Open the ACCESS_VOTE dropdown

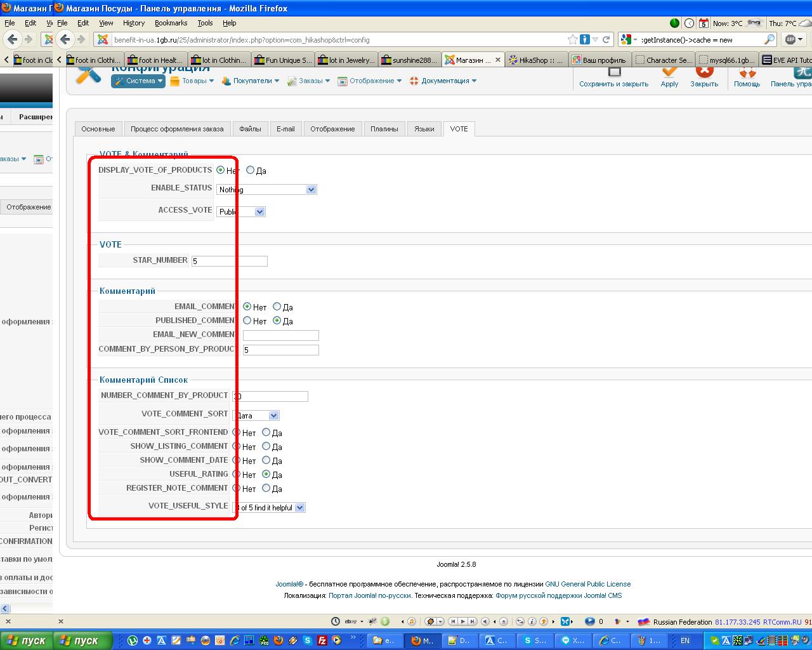point(241,211)
